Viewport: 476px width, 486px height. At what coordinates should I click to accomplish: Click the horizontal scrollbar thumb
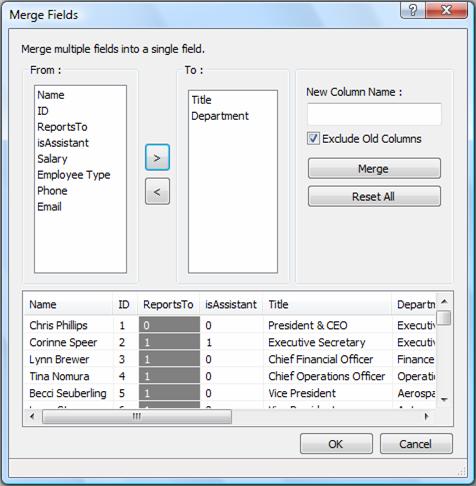click(137, 416)
